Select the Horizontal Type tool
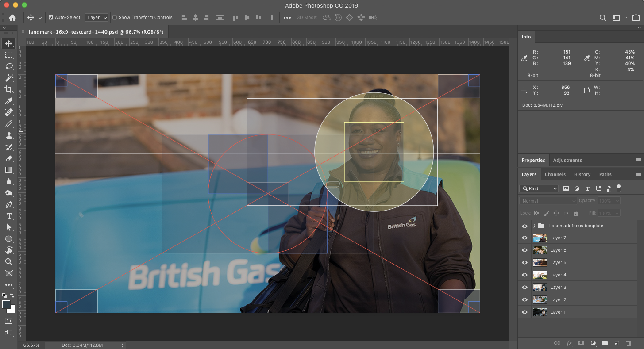Screen dimensions: 644x349 click(9, 216)
